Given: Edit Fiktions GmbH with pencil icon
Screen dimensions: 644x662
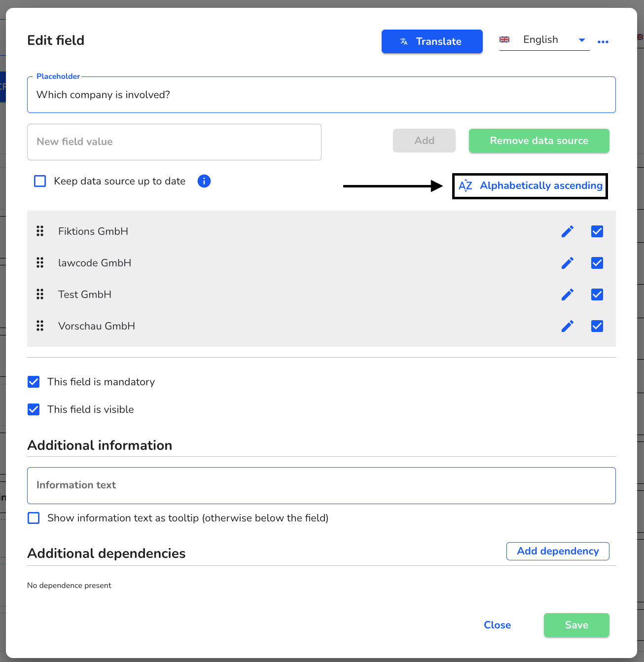Looking at the screenshot, I should coord(568,231).
